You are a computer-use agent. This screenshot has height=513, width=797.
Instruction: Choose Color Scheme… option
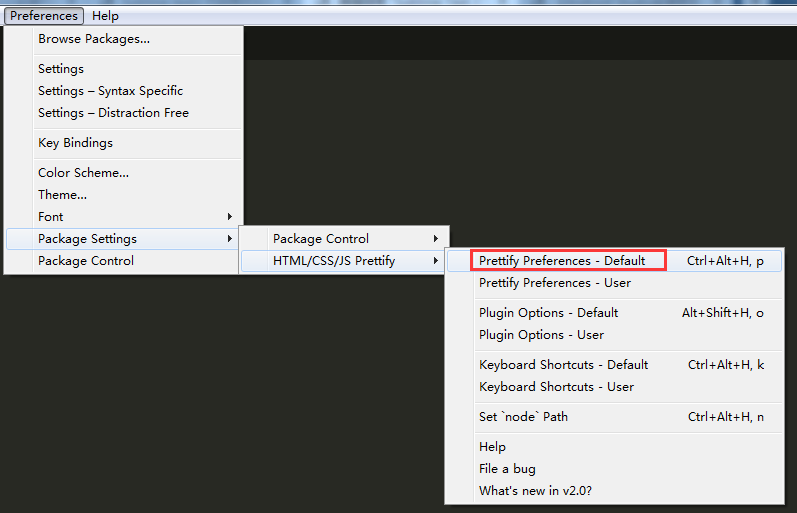(x=124, y=173)
